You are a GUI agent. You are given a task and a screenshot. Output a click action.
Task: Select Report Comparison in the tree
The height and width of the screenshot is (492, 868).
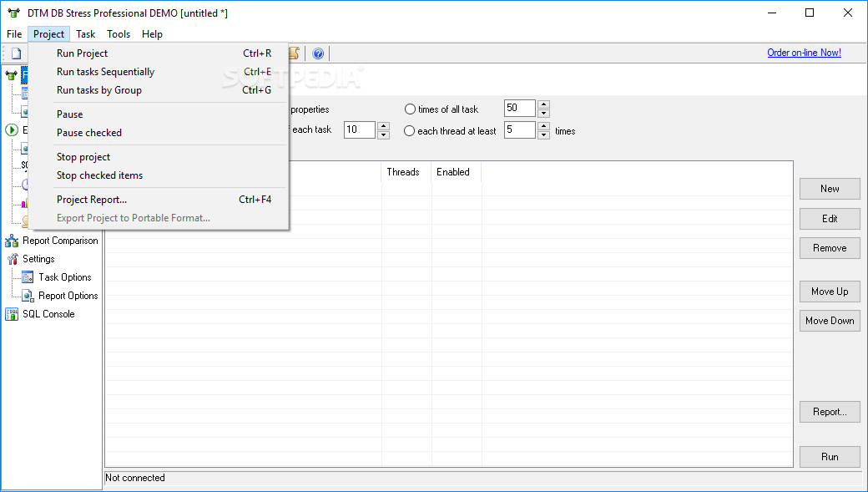click(60, 241)
